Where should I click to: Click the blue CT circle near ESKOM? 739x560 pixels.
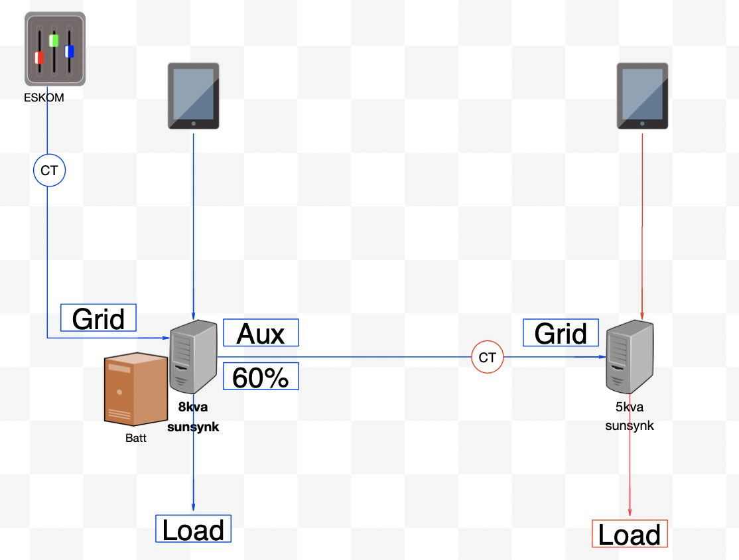pos(49,171)
